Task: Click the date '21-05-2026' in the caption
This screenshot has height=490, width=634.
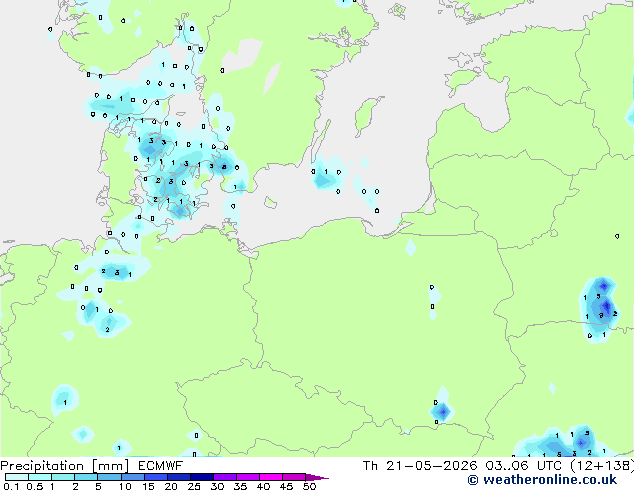Action: click(x=431, y=466)
